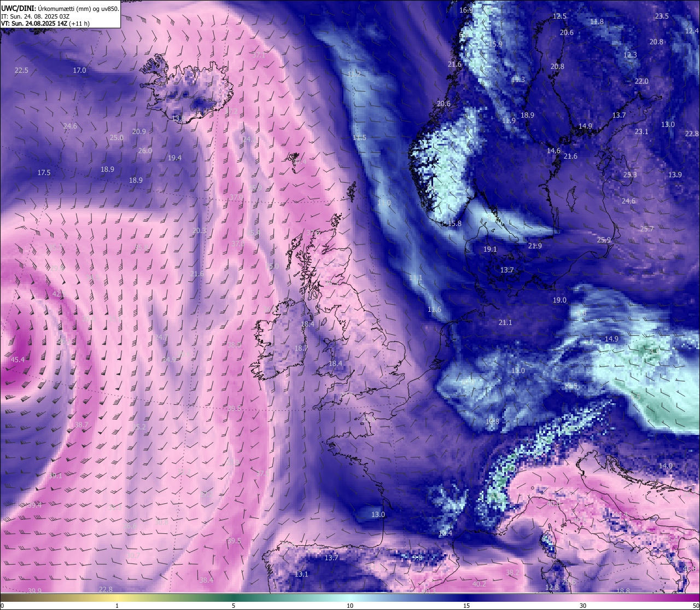Select the 45.4 value near the low center
Viewport: 700px width, 610px height.
(x=17, y=359)
